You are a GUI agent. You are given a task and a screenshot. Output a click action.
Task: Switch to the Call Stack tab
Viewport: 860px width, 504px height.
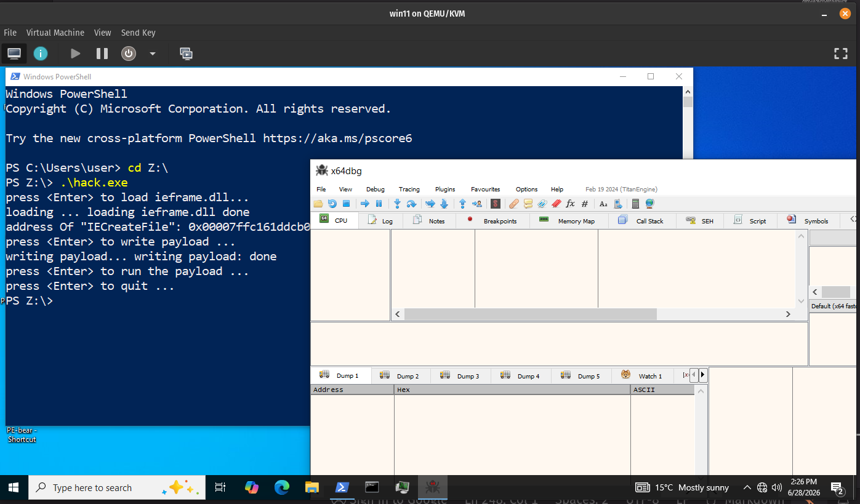pos(641,220)
